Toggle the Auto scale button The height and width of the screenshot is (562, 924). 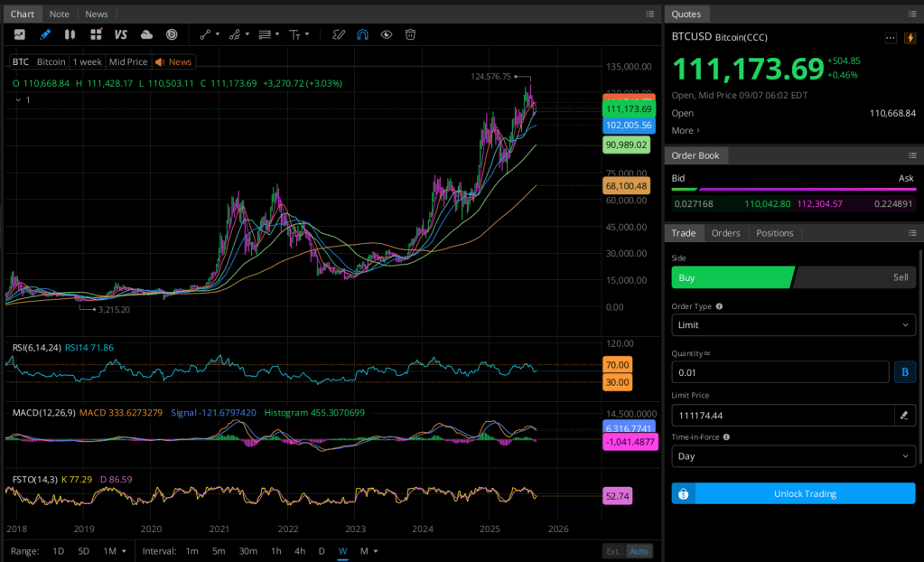639,551
